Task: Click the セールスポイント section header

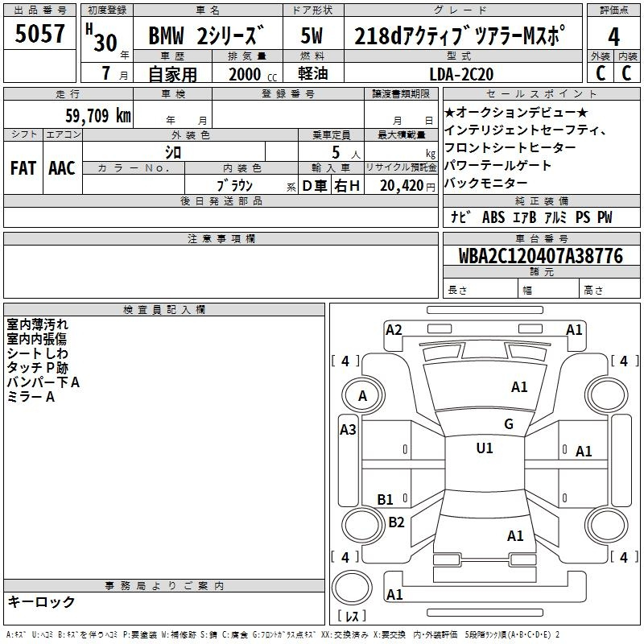Action: pos(541,94)
